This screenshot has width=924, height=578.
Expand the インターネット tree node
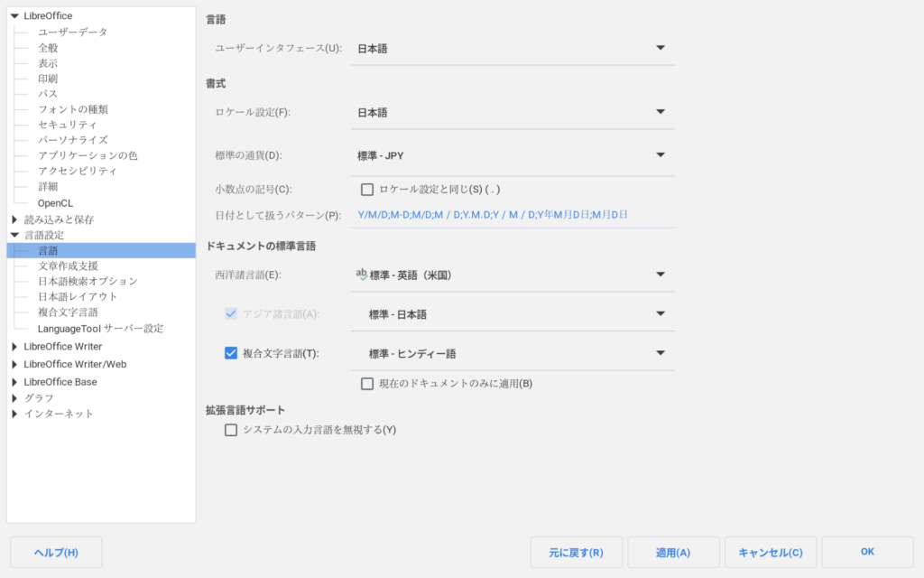(14, 414)
